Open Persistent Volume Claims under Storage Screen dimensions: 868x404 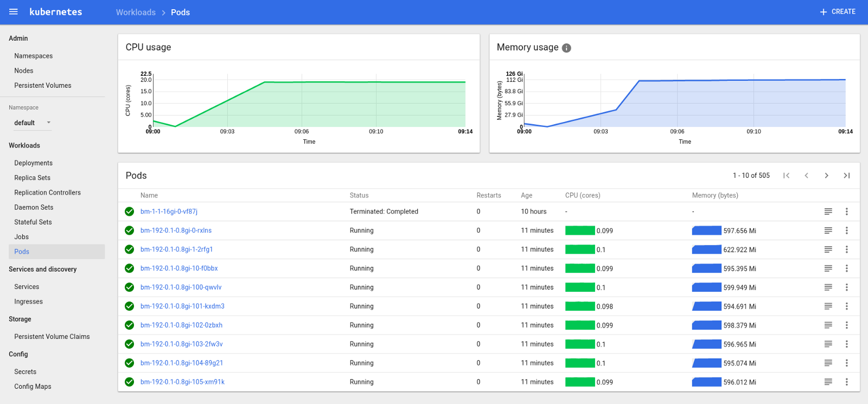coord(52,337)
